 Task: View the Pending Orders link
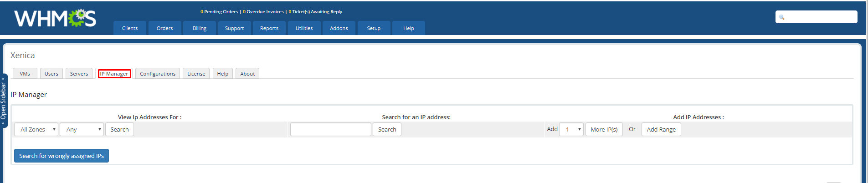coord(219,12)
